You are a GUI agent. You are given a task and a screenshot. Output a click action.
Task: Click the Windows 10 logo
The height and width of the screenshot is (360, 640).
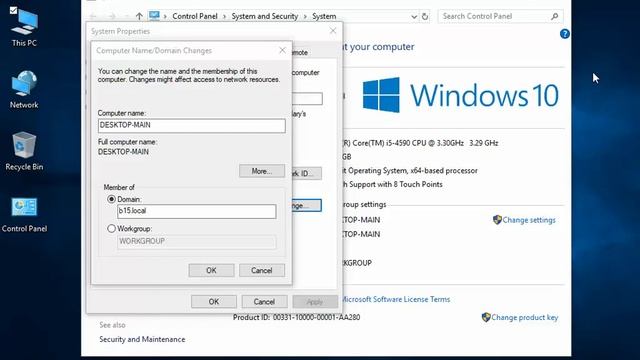[x=460, y=95]
